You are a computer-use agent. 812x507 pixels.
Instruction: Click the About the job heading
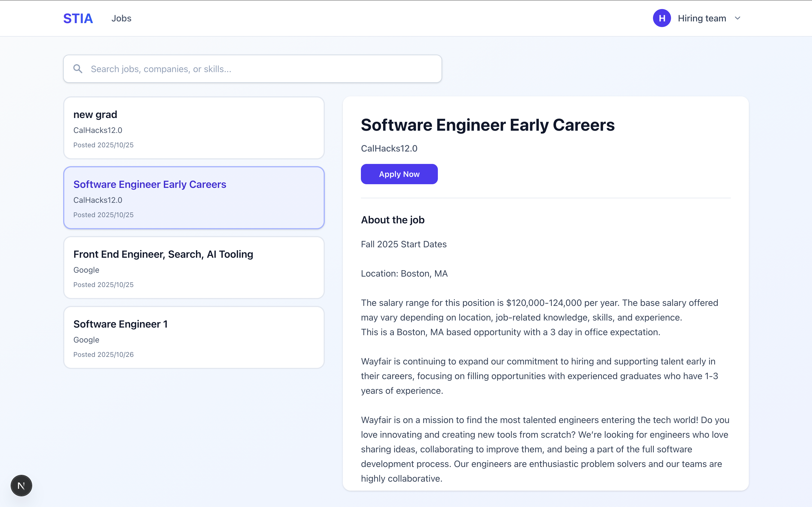click(x=392, y=220)
